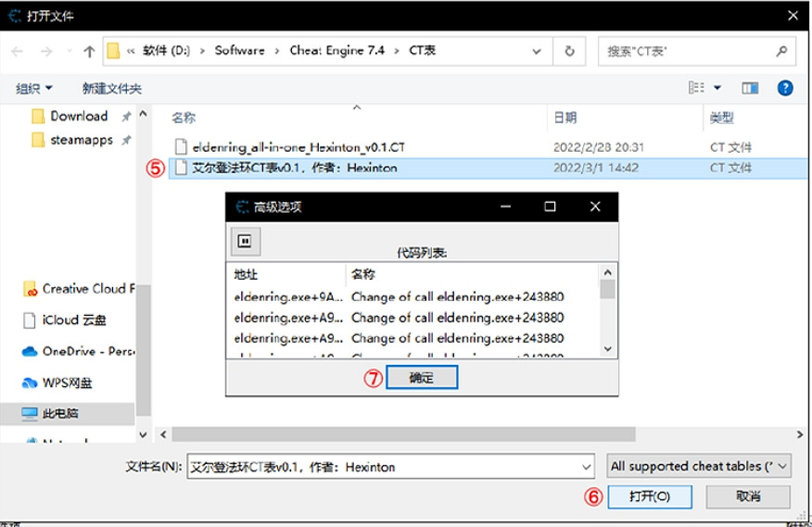Click Cheat Engine 7.4 in address path

pos(336,50)
